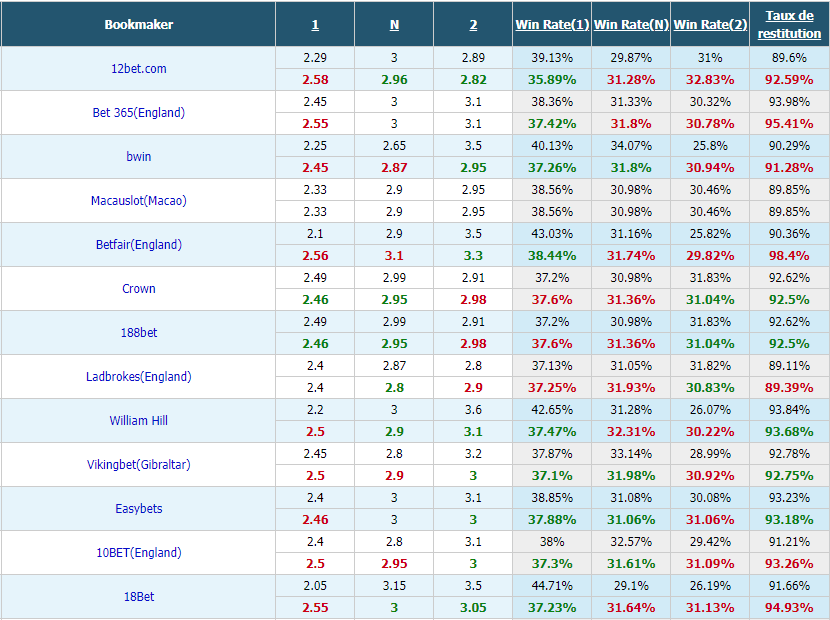This screenshot has width=830, height=620.
Task: Select Easybets' 37.88% win rate cell
Action: (552, 519)
